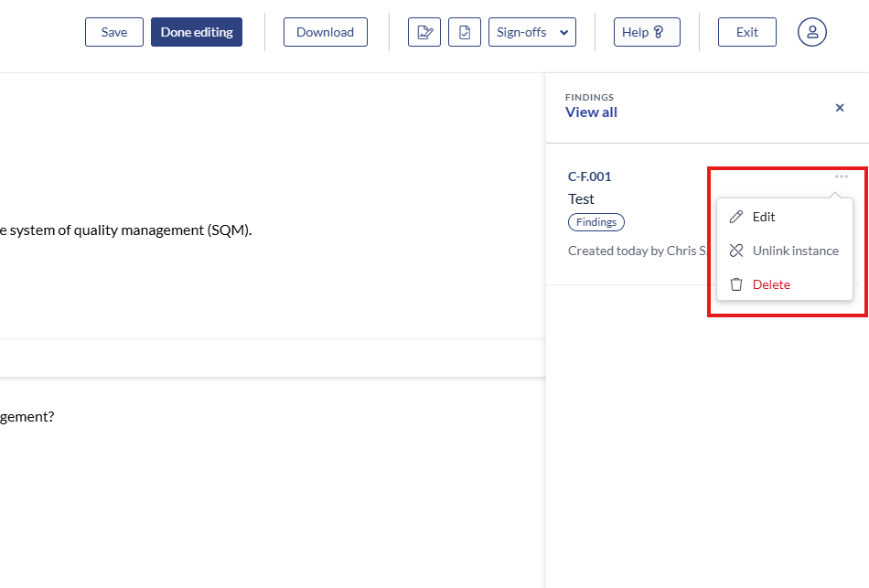Screen dimensions: 869x588
Task: Click the pencil icon next to Edit
Action: pos(736,217)
